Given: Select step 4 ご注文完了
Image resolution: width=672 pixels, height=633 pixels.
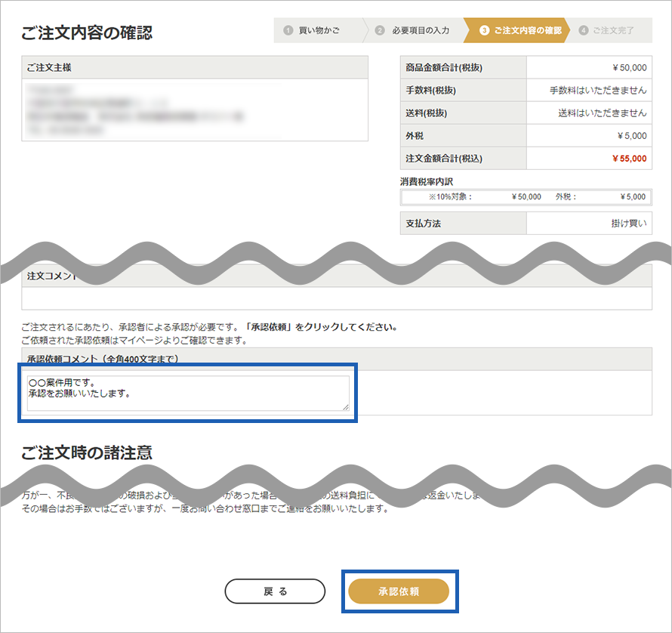Looking at the screenshot, I should tap(610, 30).
